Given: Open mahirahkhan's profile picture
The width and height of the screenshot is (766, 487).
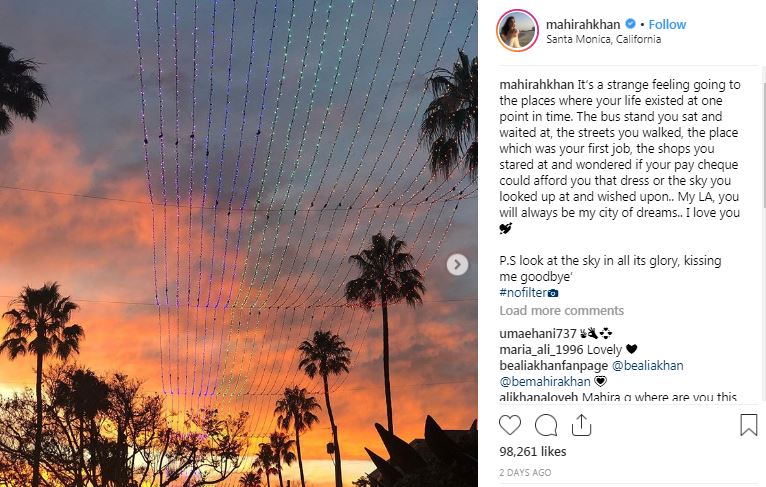Looking at the screenshot, I should (x=516, y=31).
